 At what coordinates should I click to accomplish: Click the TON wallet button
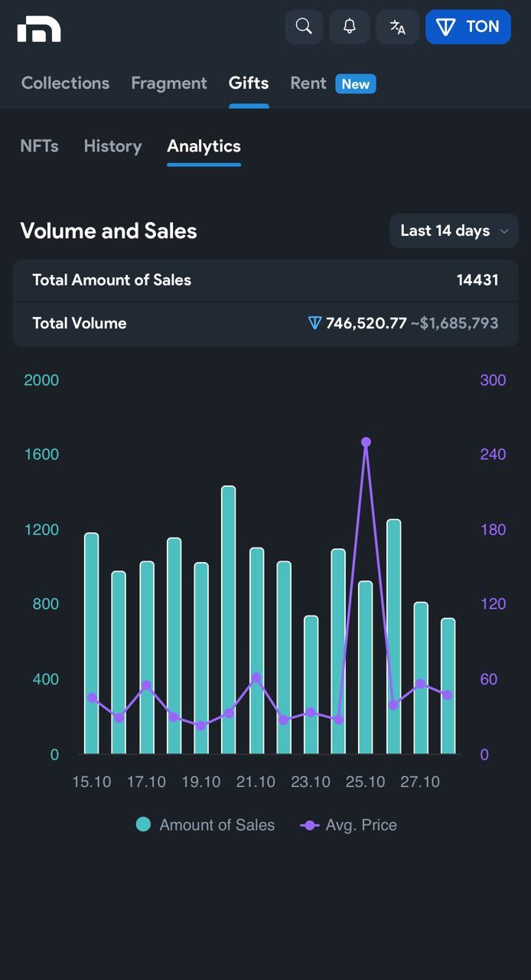pos(468,27)
